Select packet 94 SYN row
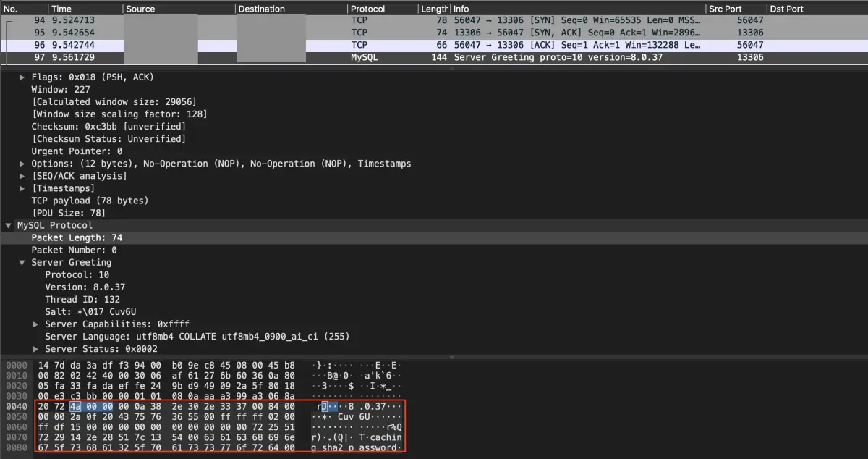The image size is (868, 459). coord(434,20)
